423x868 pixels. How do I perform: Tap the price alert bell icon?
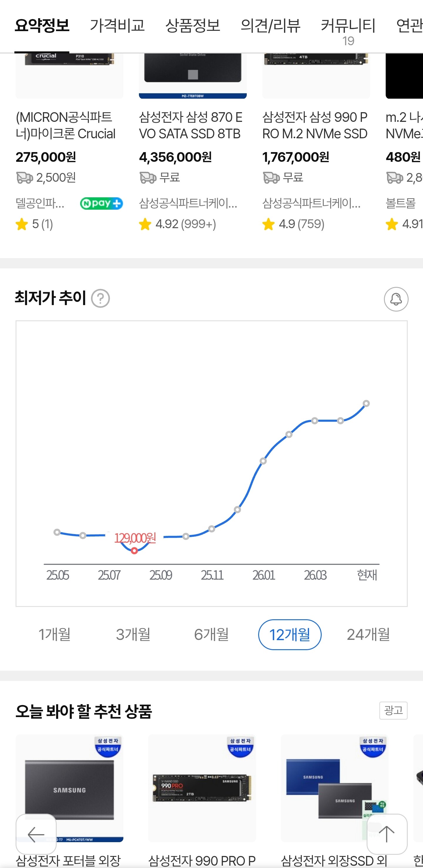point(396,299)
